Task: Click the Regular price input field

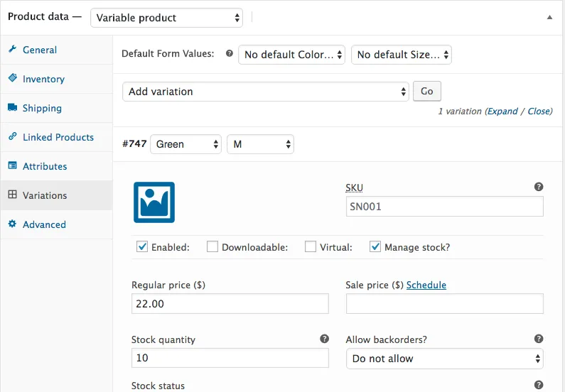Action: click(230, 304)
